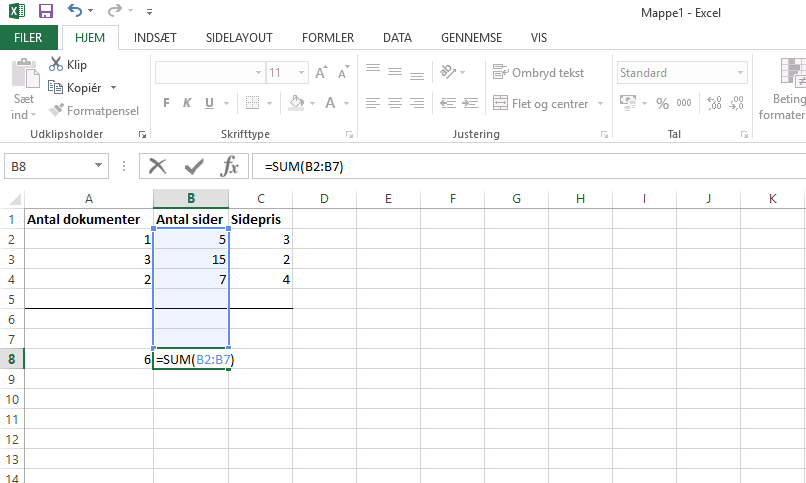The image size is (806, 483).
Task: Click the Sæt ind paste icon
Action: tap(25, 73)
